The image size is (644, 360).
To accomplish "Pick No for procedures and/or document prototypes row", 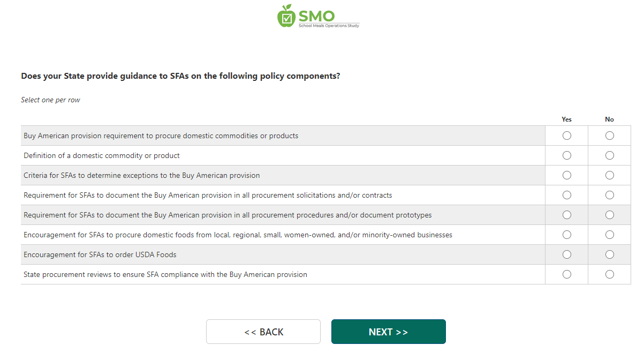I will (x=610, y=215).
